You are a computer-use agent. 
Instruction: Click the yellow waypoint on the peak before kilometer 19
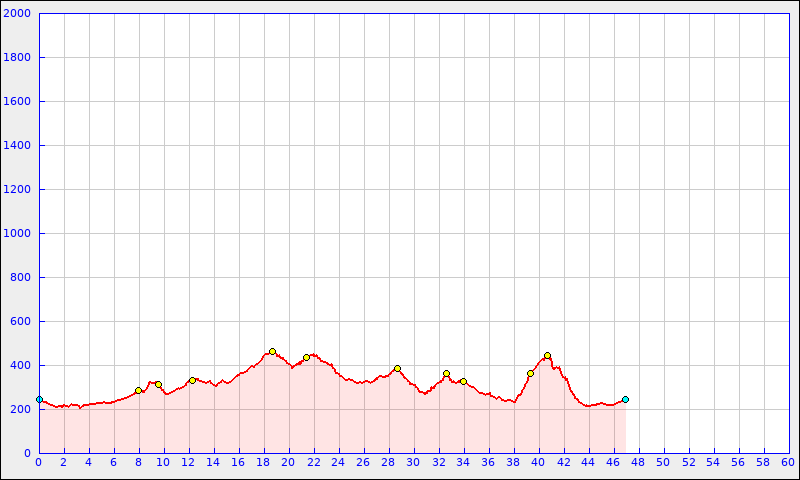click(272, 351)
